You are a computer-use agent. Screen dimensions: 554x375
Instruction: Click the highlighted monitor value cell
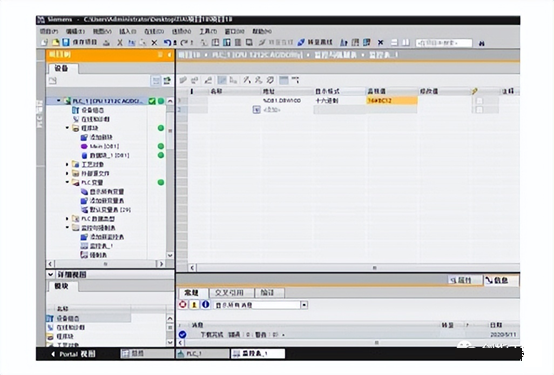(391, 101)
